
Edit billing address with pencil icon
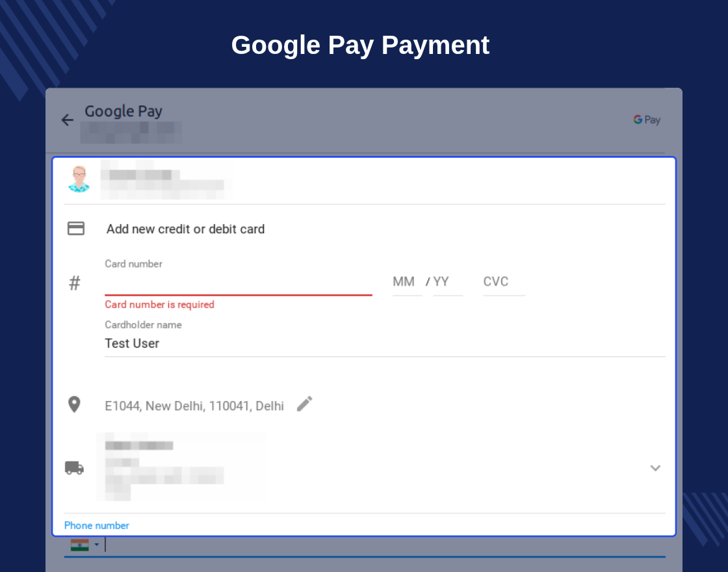click(305, 404)
